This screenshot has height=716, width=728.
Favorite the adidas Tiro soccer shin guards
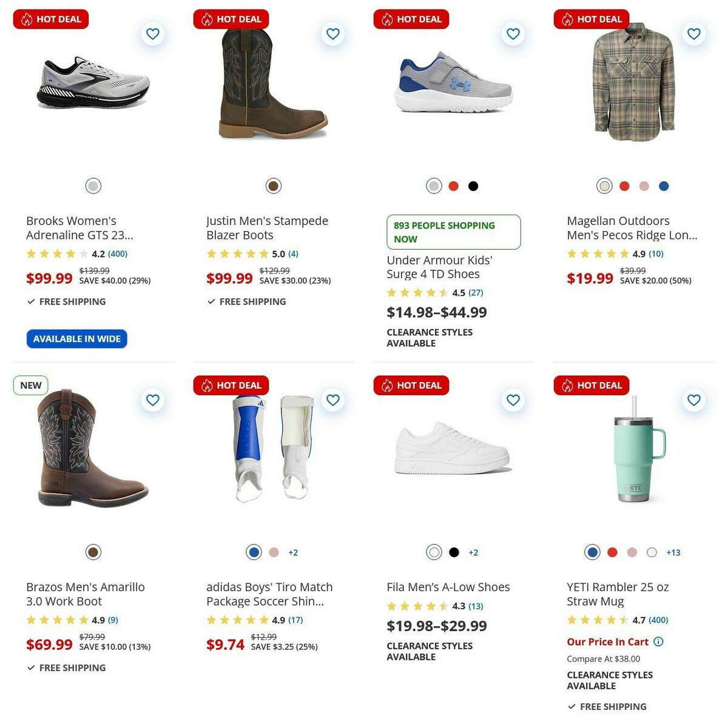(x=332, y=400)
